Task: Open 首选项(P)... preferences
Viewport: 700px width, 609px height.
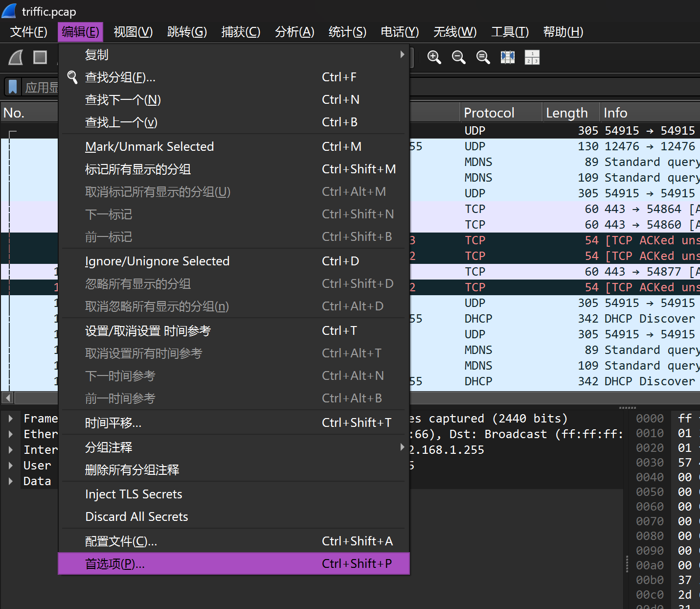Action: click(x=234, y=563)
